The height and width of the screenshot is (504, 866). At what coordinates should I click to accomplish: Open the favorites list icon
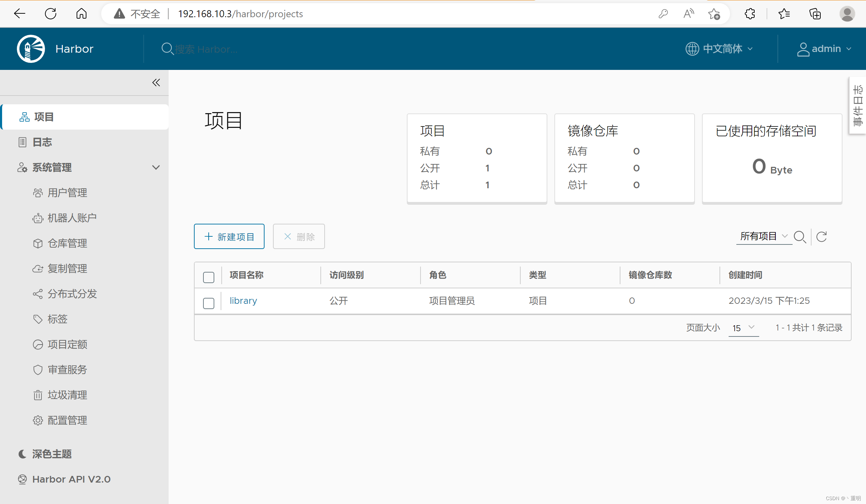click(784, 14)
